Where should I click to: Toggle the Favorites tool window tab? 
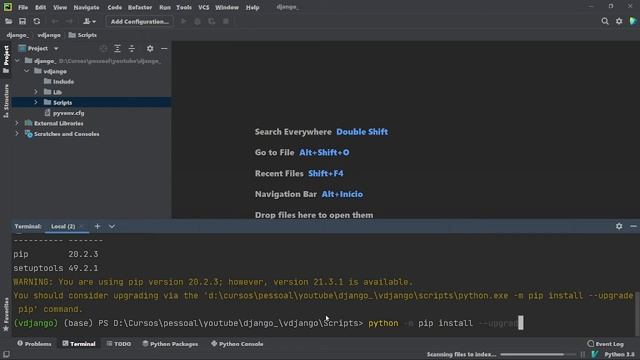6,314
